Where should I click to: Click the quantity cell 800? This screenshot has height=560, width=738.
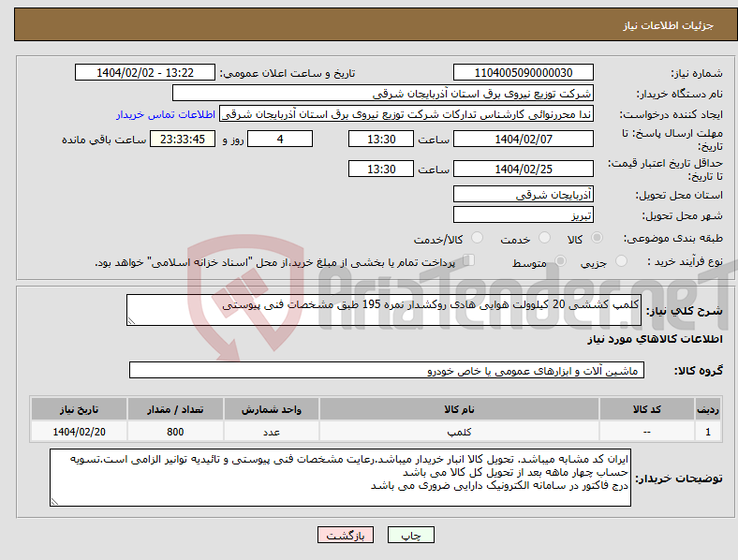point(175,432)
